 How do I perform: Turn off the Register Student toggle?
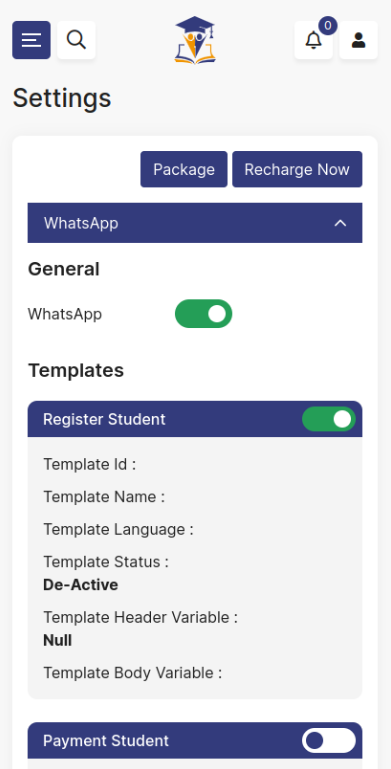[x=329, y=419]
